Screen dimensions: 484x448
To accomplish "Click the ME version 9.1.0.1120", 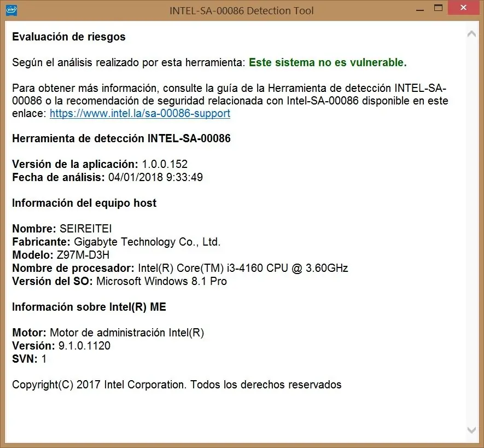I will pos(84,346).
